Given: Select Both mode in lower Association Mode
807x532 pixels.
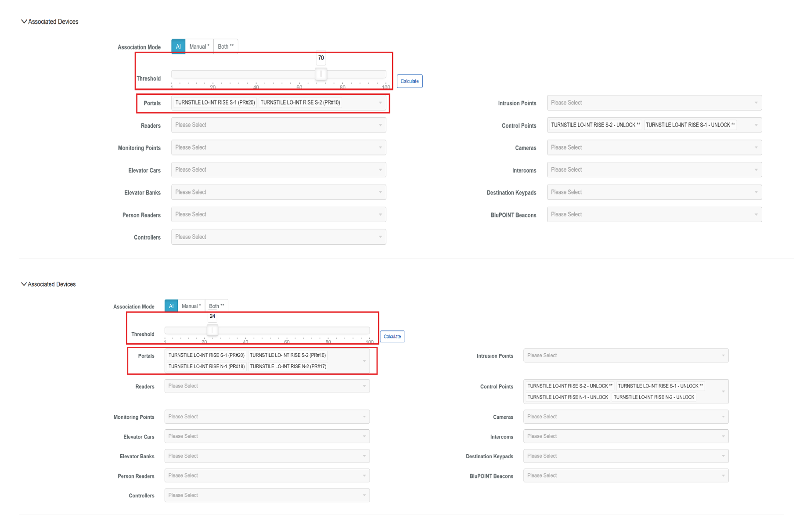Looking at the screenshot, I should [x=216, y=306].
